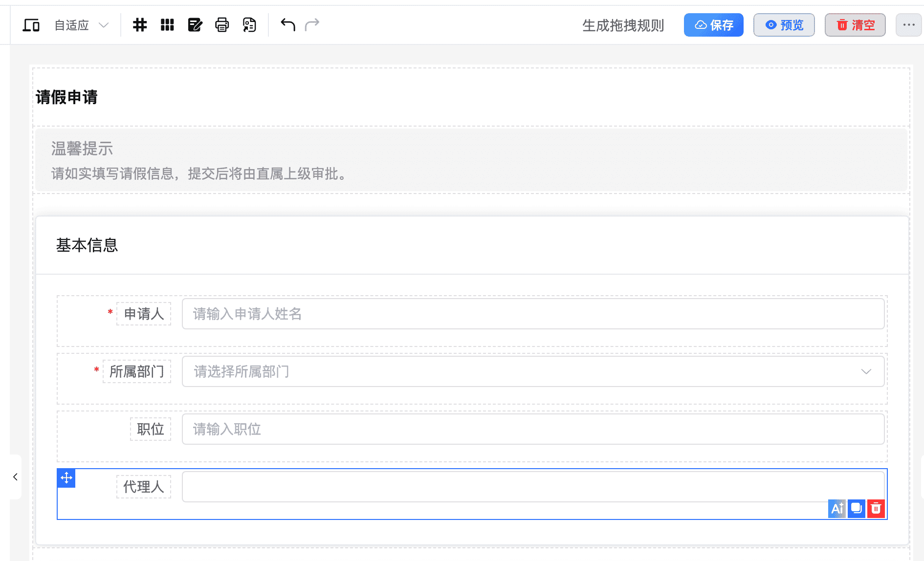This screenshot has height=561, width=924.
Task: Redo the action with the redo arrow
Action: click(x=312, y=24)
